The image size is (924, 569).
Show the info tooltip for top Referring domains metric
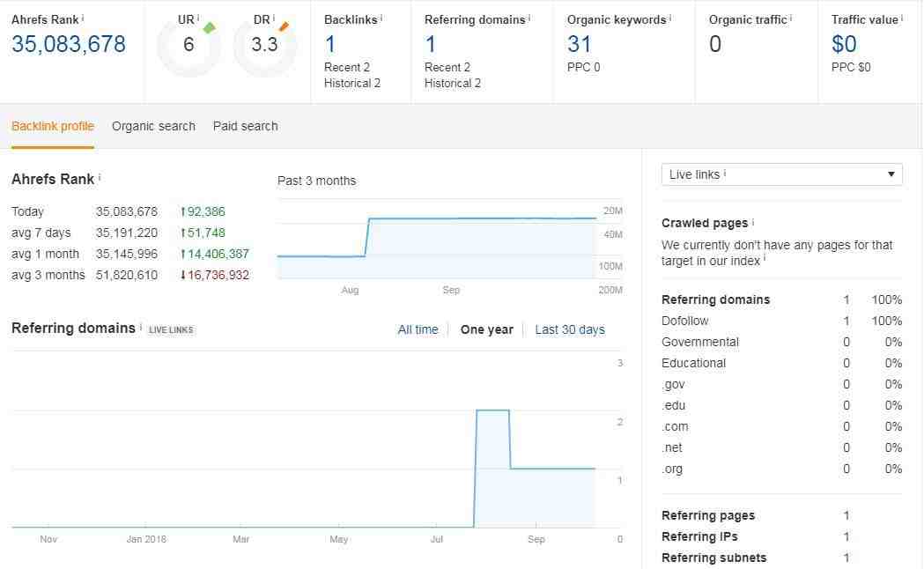tap(529, 18)
